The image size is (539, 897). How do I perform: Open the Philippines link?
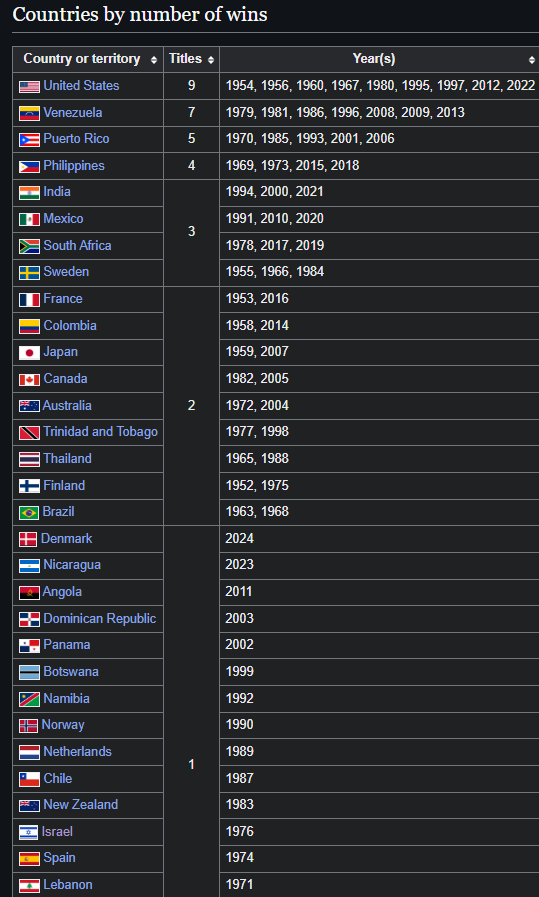(74, 165)
